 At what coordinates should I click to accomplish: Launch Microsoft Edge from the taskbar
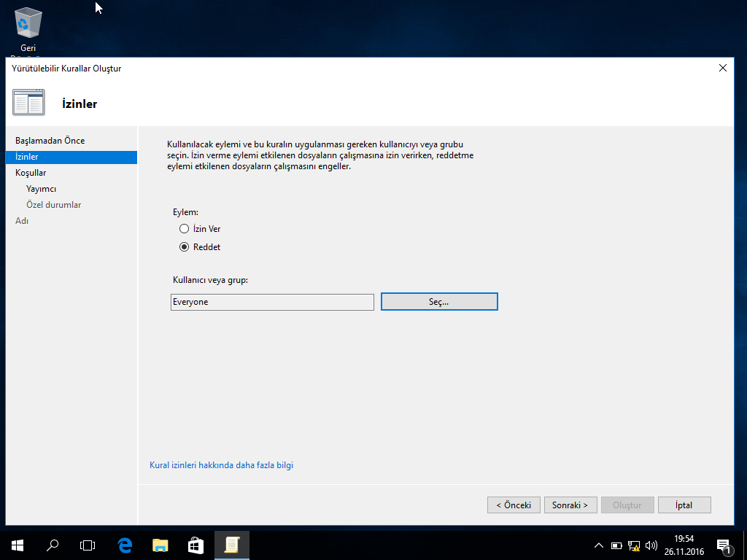point(125,545)
